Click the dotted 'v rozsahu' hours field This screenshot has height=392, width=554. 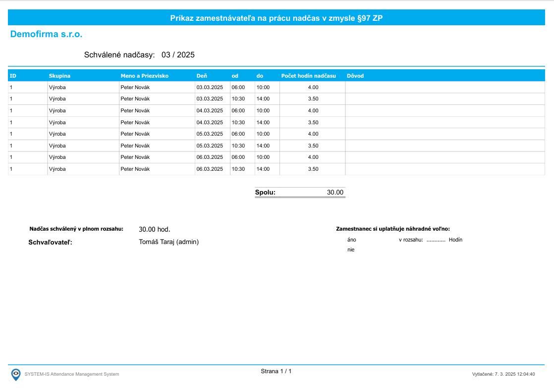coord(436,240)
